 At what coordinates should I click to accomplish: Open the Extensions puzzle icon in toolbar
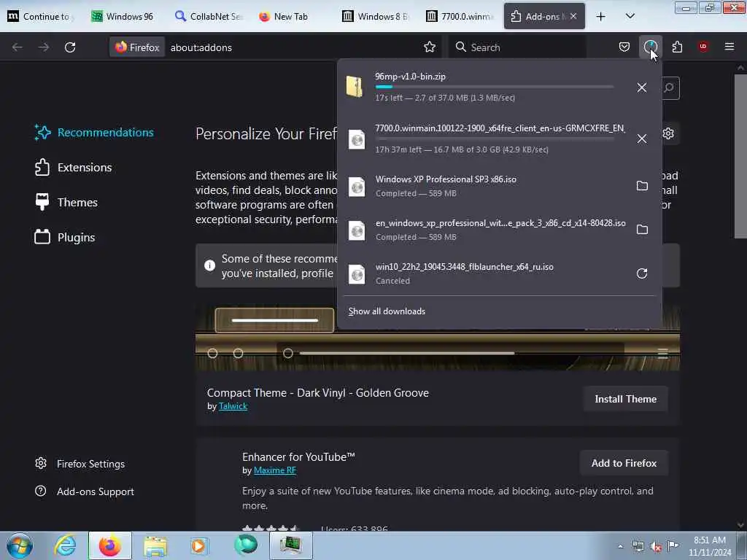tap(677, 47)
